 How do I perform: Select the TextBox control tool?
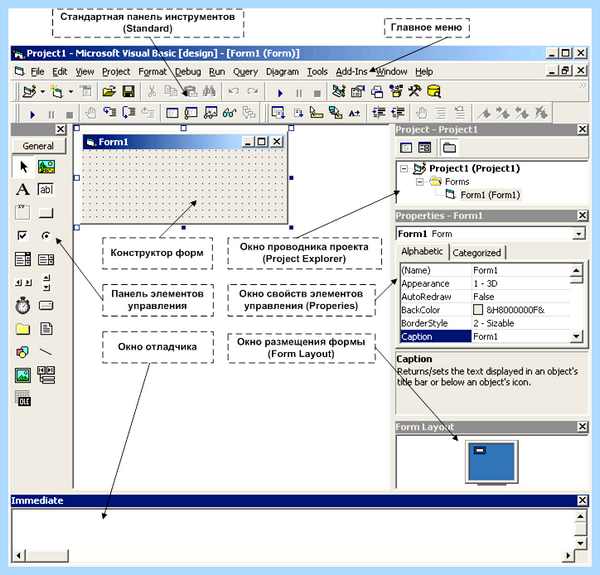pos(46,189)
